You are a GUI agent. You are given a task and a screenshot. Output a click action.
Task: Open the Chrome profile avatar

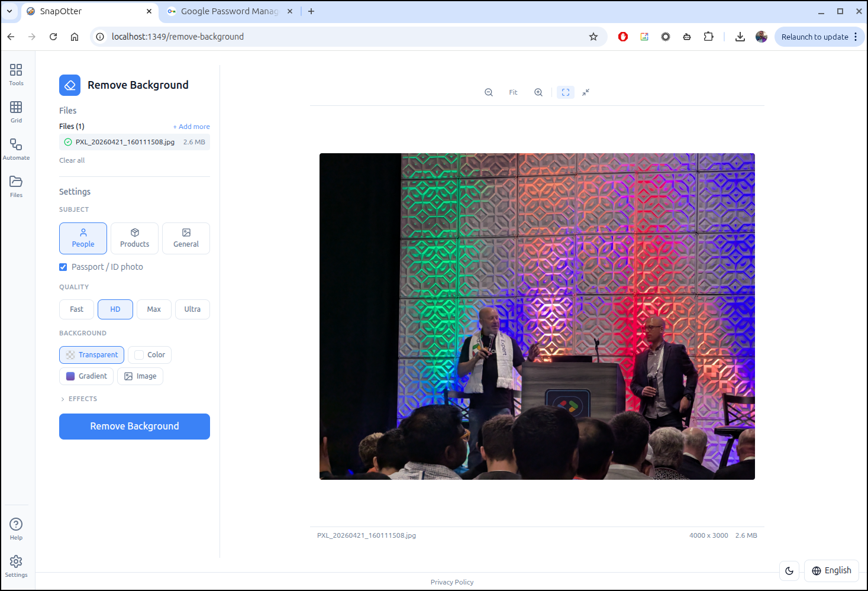tap(761, 37)
